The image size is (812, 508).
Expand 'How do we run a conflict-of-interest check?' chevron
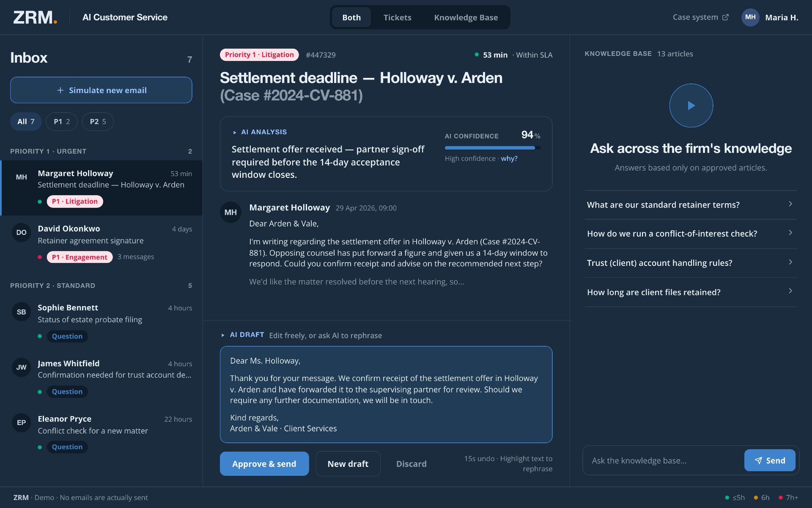pos(790,233)
